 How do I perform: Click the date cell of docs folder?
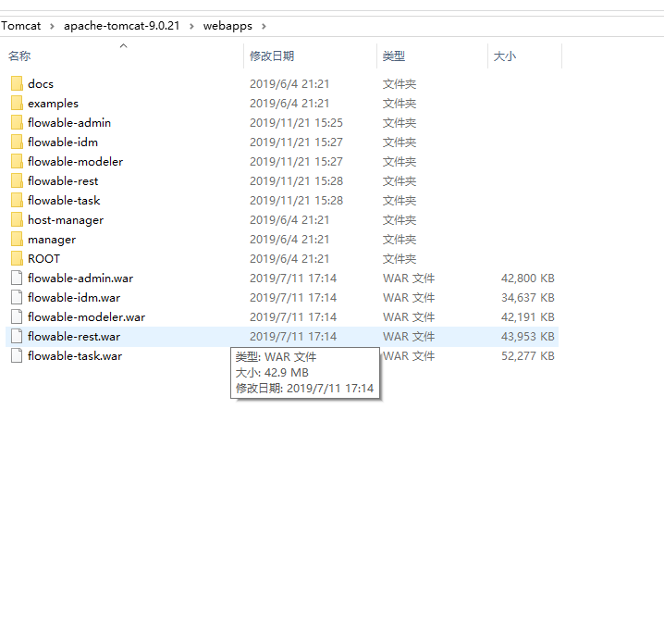(289, 84)
